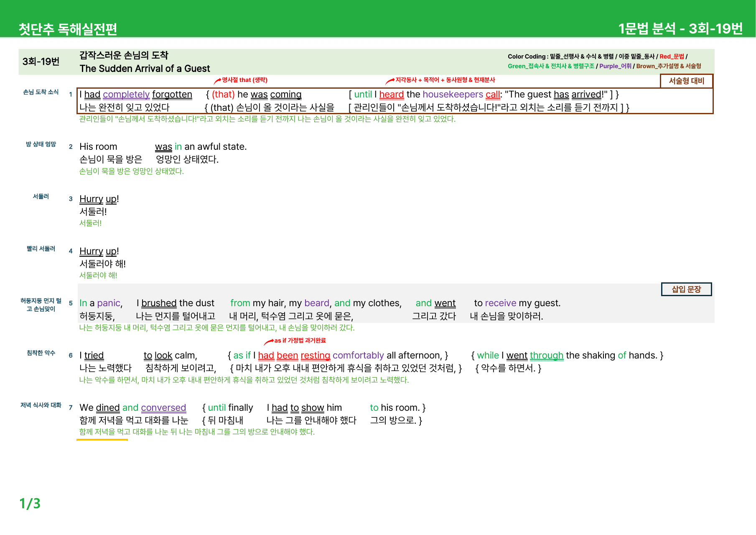Click the first 'Hurry up!' in sentence 3
The width and height of the screenshot is (756, 535).
click(x=99, y=199)
